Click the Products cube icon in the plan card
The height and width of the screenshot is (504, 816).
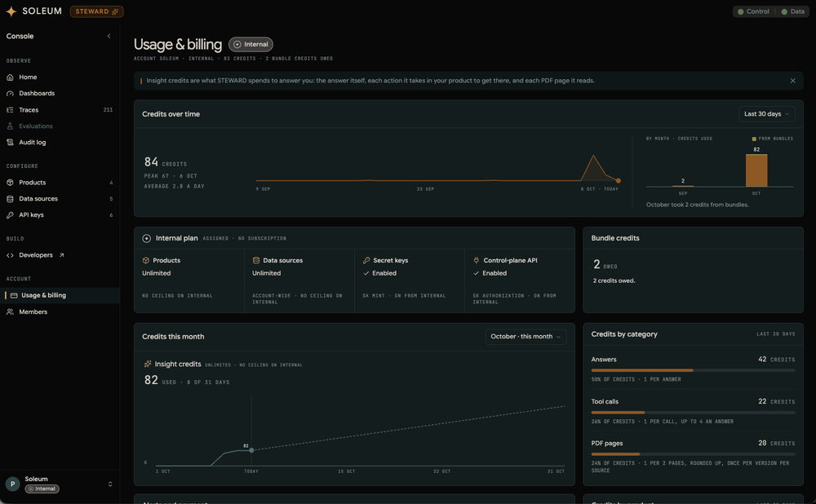146,261
